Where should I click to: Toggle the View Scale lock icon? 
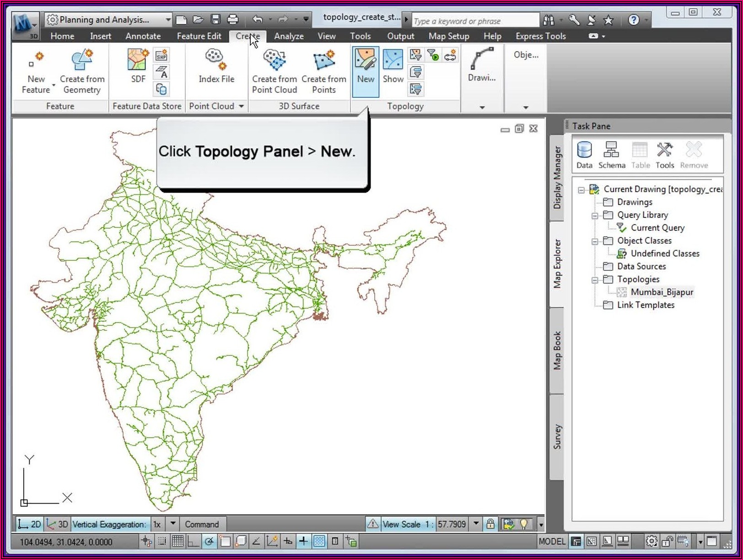coord(490,524)
